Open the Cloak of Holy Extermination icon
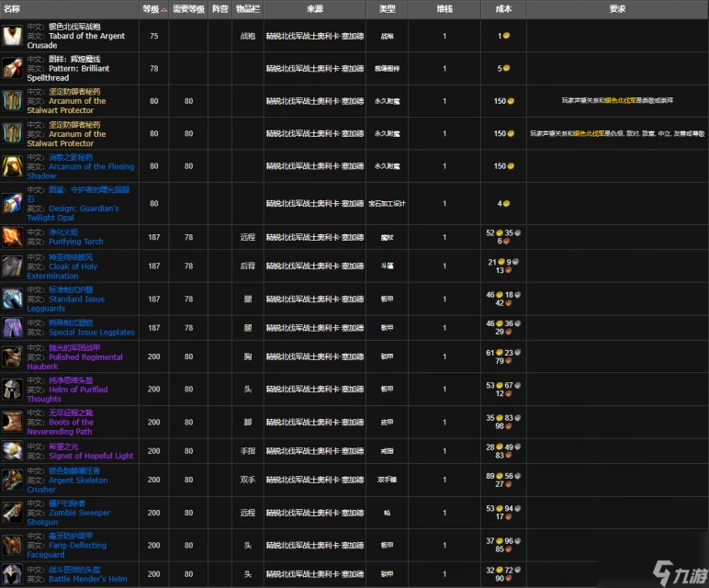The height and width of the screenshot is (588, 709). pyautogui.click(x=13, y=266)
